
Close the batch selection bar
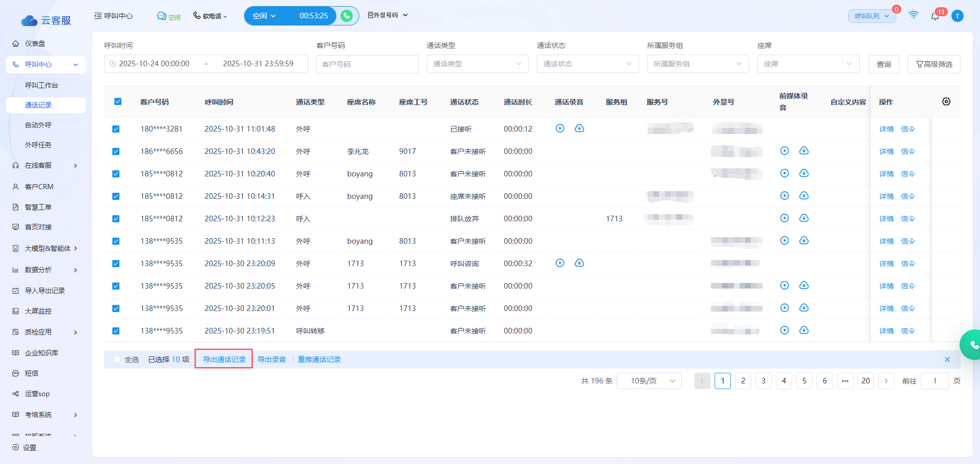point(947,359)
